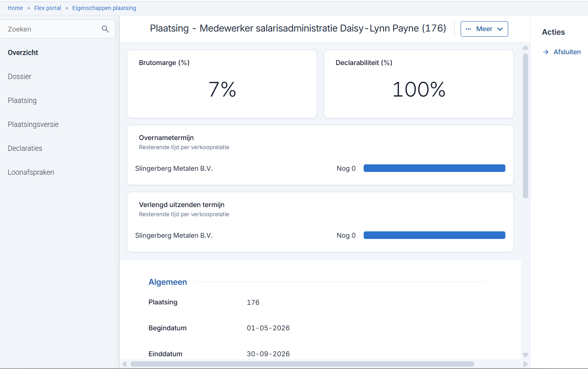
Task: Click the Afsluiten action link
Action: (567, 52)
